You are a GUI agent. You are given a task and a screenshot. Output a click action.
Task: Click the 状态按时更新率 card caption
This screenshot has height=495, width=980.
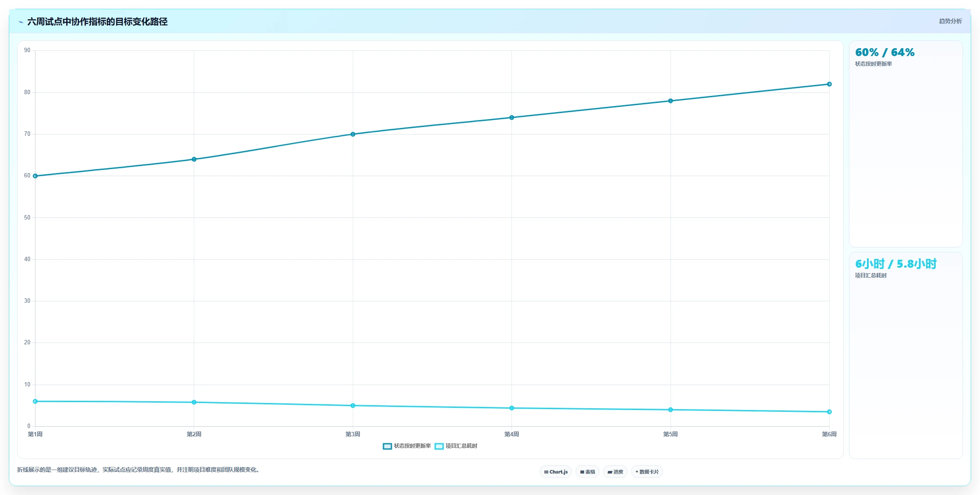click(x=873, y=64)
